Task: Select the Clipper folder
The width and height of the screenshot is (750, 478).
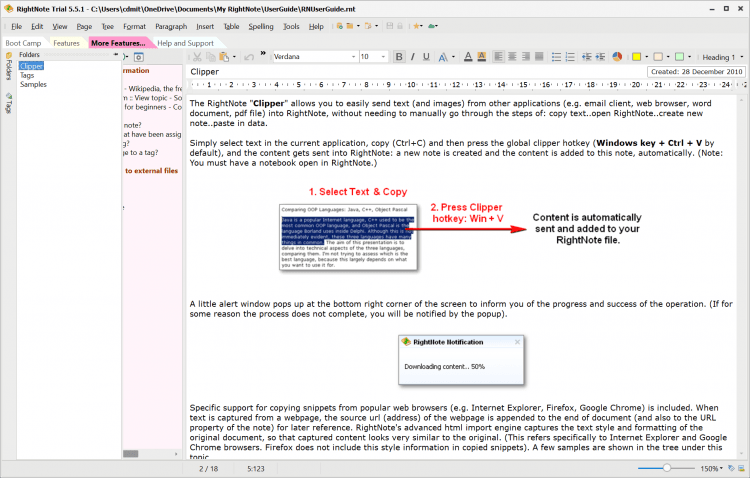Action: pos(31,66)
